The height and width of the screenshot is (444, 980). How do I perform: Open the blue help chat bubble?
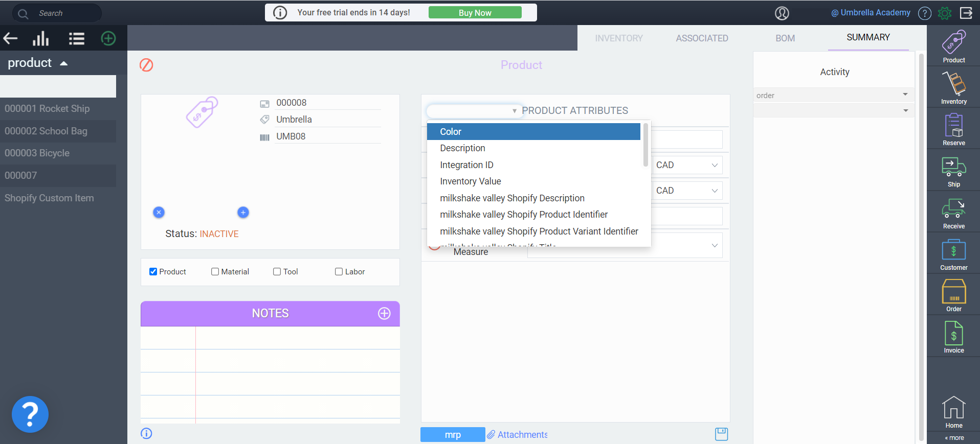[x=30, y=414]
